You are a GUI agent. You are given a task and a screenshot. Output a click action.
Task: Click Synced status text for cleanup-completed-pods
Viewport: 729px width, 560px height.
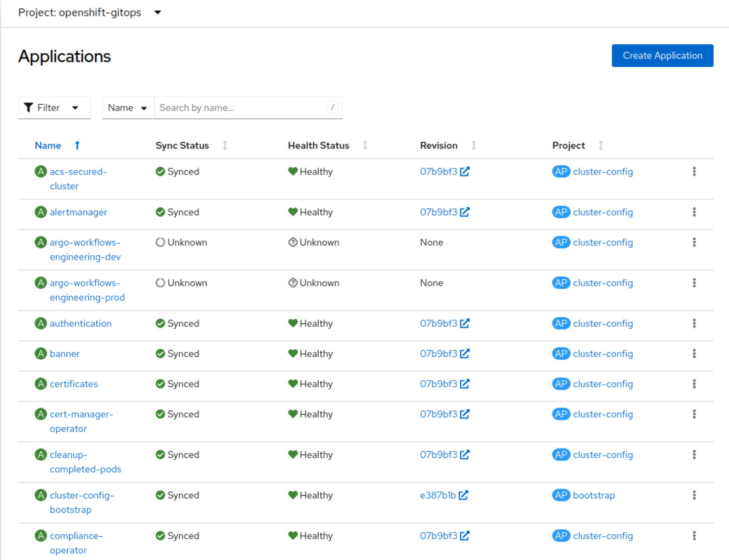click(183, 455)
